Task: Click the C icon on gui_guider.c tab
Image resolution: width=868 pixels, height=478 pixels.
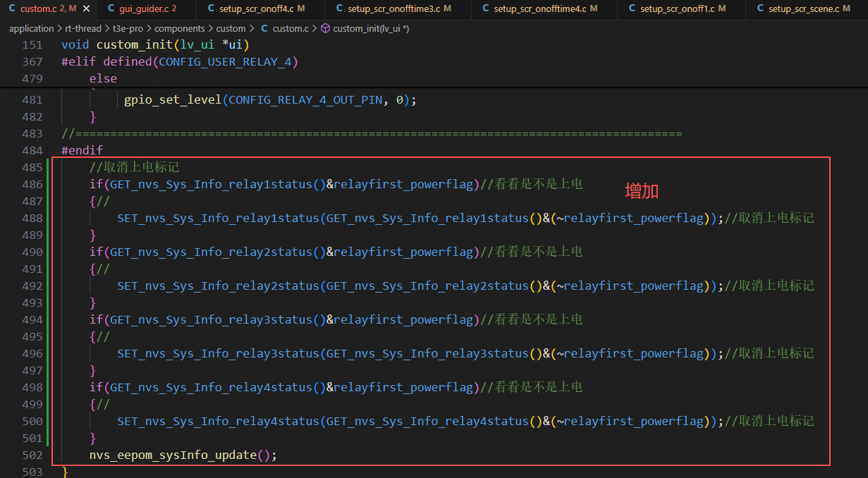Action: pos(111,8)
